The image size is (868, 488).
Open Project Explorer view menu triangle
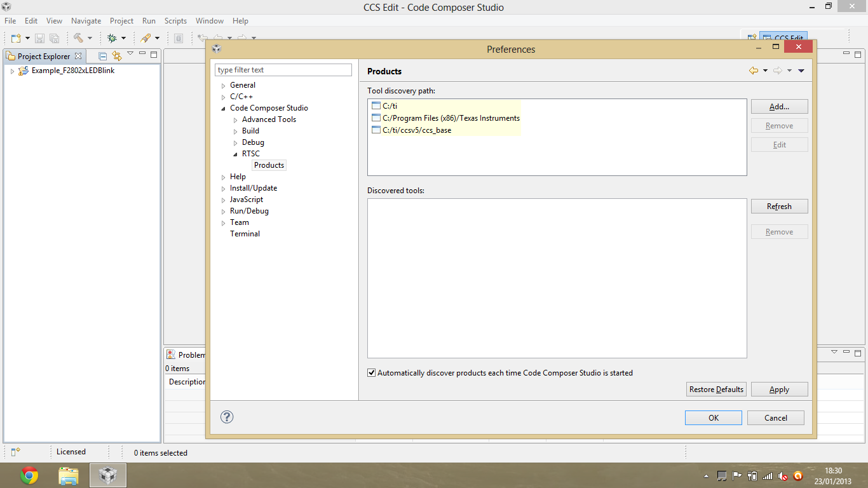tap(130, 54)
